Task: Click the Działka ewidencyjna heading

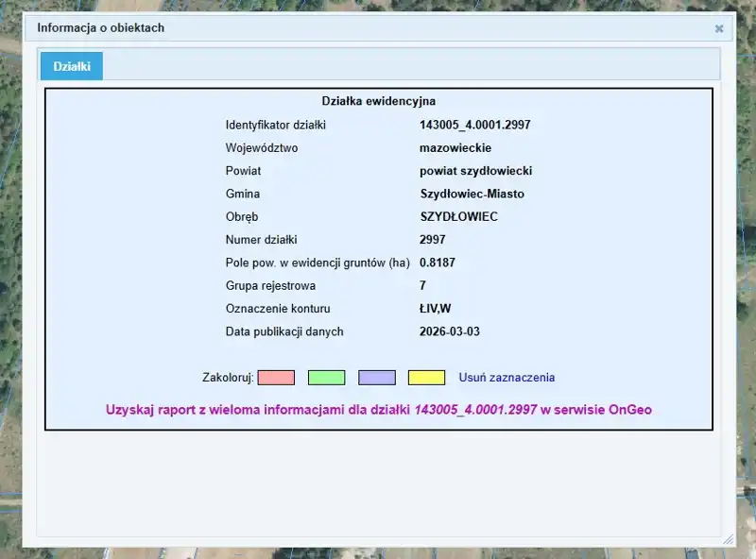Action: point(378,101)
